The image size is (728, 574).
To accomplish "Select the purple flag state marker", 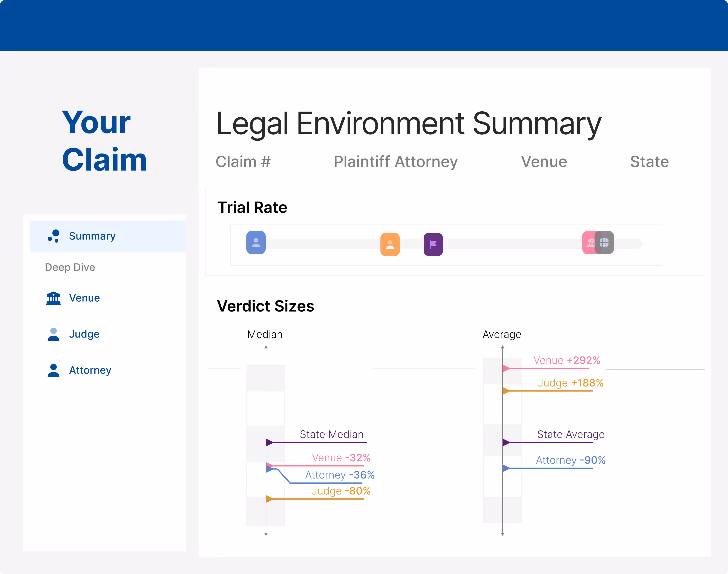I will coord(433,244).
